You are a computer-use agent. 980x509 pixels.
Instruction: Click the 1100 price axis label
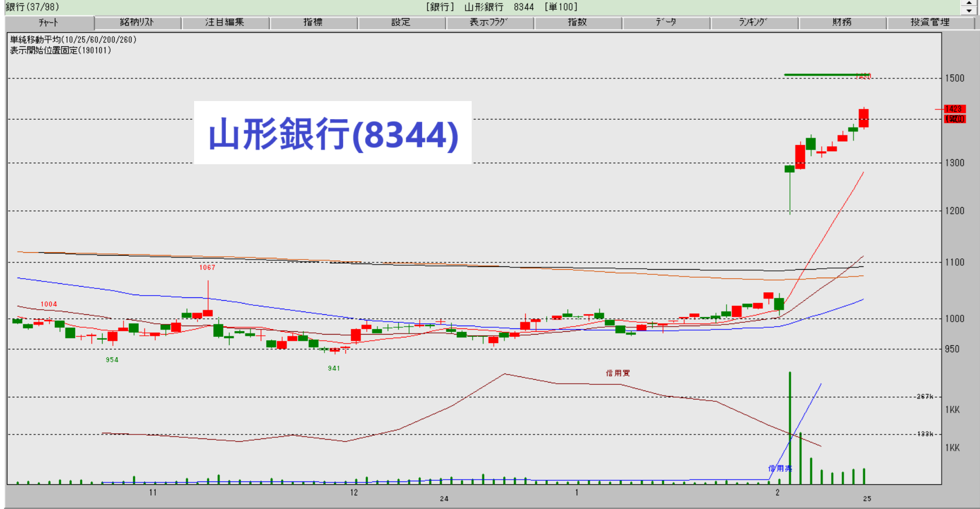(x=955, y=262)
